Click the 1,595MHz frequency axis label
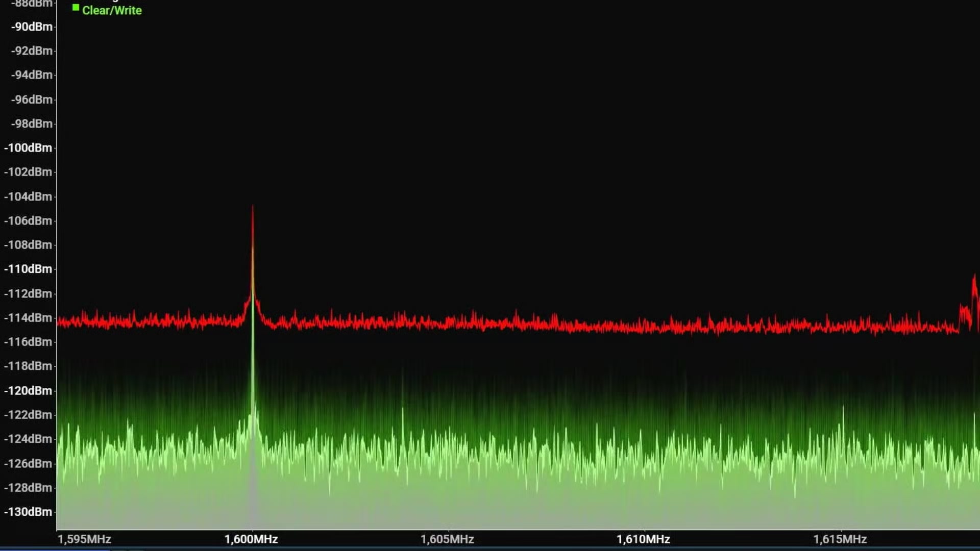The image size is (980, 551). pyautogui.click(x=84, y=539)
